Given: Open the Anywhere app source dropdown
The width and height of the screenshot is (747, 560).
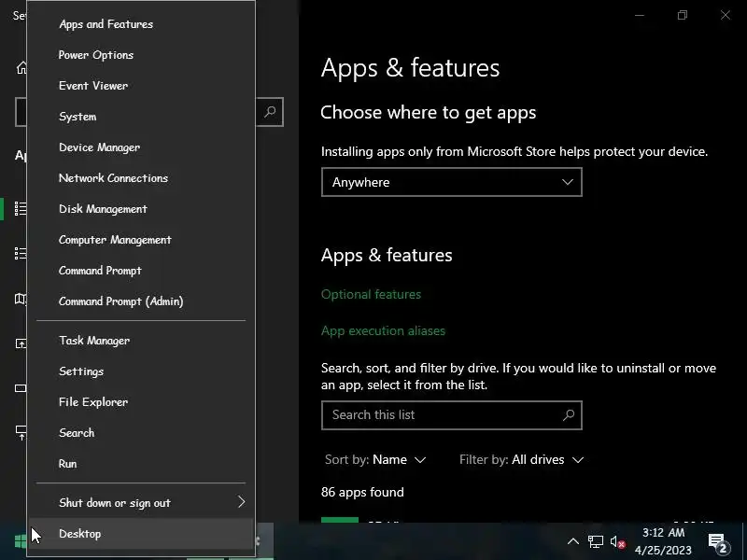Looking at the screenshot, I should [452, 182].
